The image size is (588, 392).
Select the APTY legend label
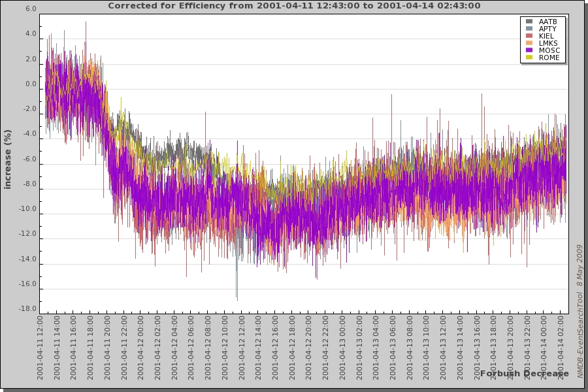pyautogui.click(x=547, y=29)
